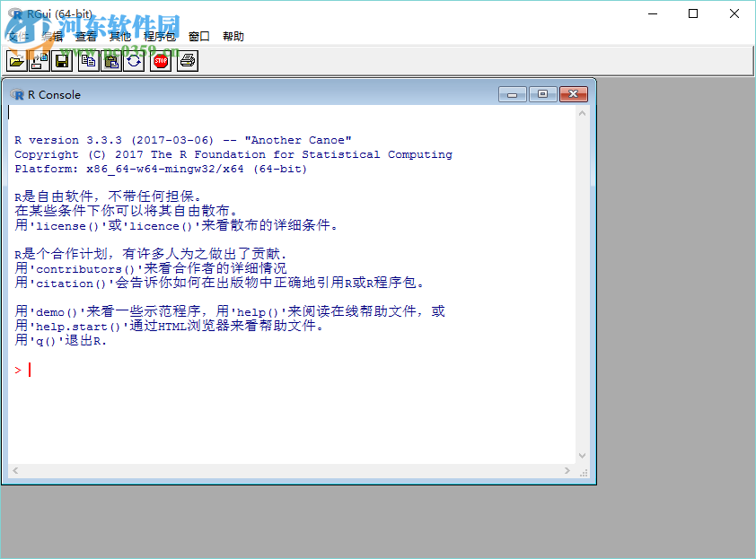Screen dimensions: 756x559
Task: Click the Print icon on the toolbar
Action: tap(187, 60)
